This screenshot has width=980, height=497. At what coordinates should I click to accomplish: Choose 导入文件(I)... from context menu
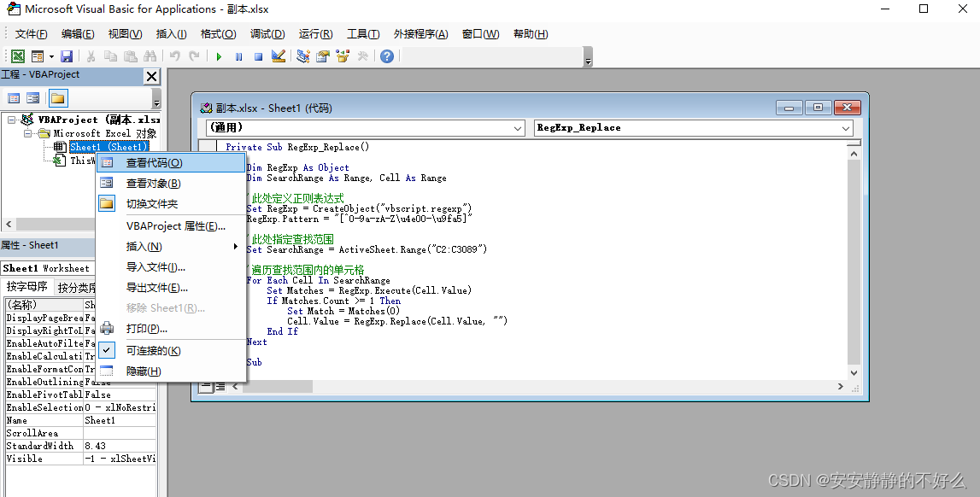(x=171, y=267)
